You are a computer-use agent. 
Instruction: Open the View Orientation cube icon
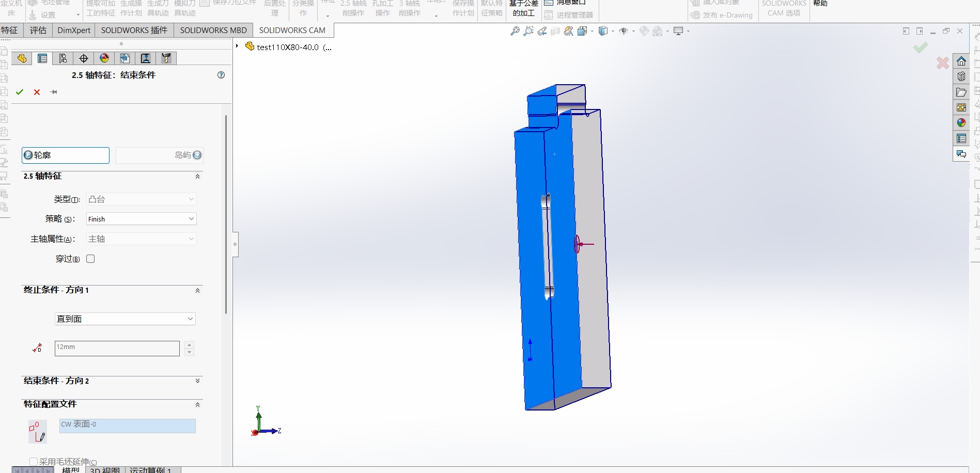[582, 31]
